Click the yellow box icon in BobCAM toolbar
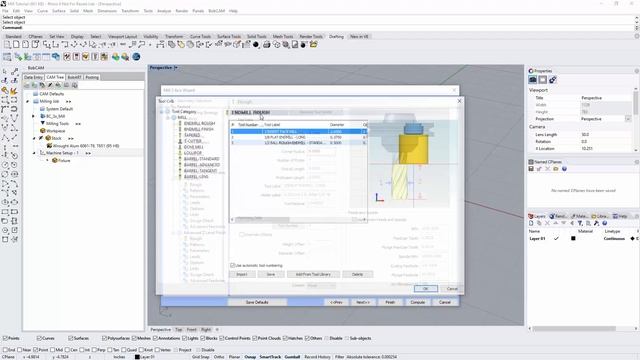This screenshot has height=360, width=640. 86,57
